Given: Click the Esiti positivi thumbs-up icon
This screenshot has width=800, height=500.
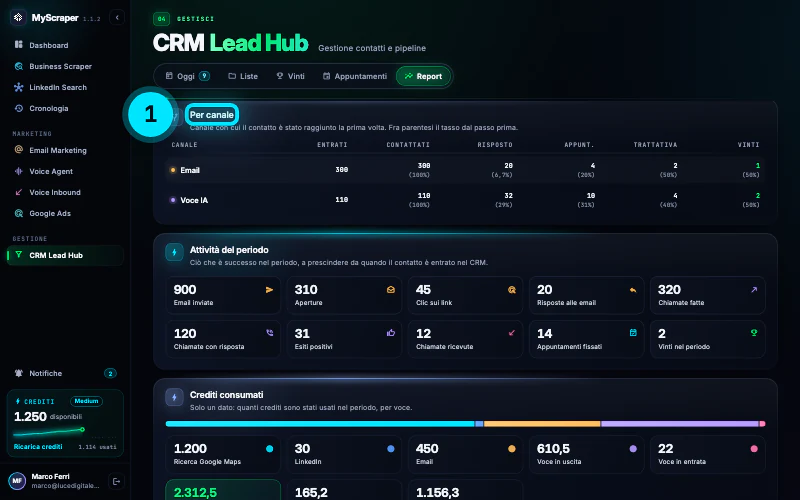Looking at the screenshot, I should tap(391, 333).
